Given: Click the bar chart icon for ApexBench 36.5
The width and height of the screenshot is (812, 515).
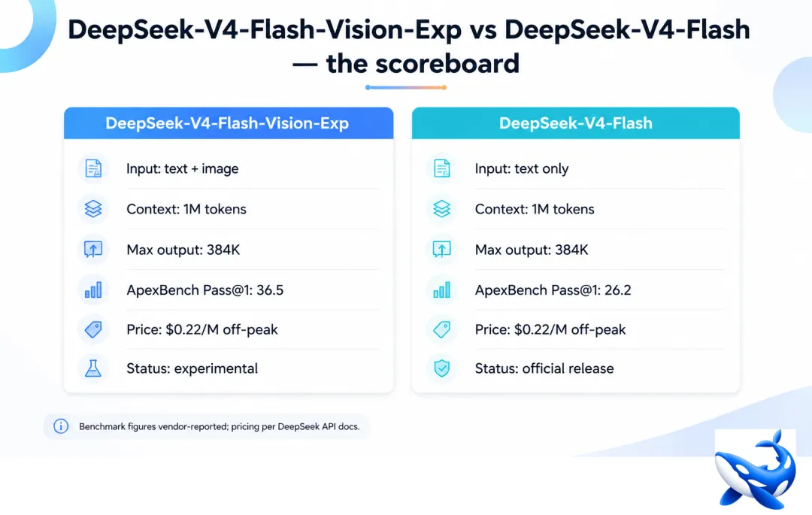Looking at the screenshot, I should pyautogui.click(x=93, y=290).
